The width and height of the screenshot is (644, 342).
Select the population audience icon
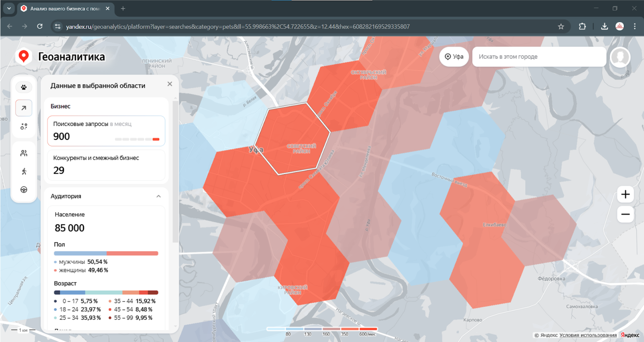24,153
